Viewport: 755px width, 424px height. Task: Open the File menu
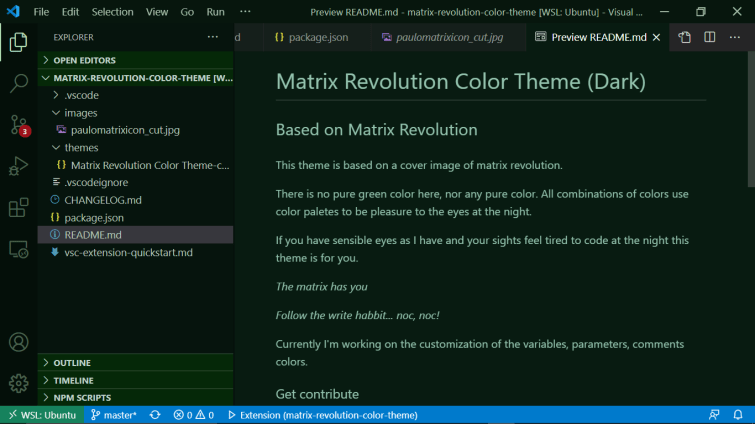pos(41,12)
